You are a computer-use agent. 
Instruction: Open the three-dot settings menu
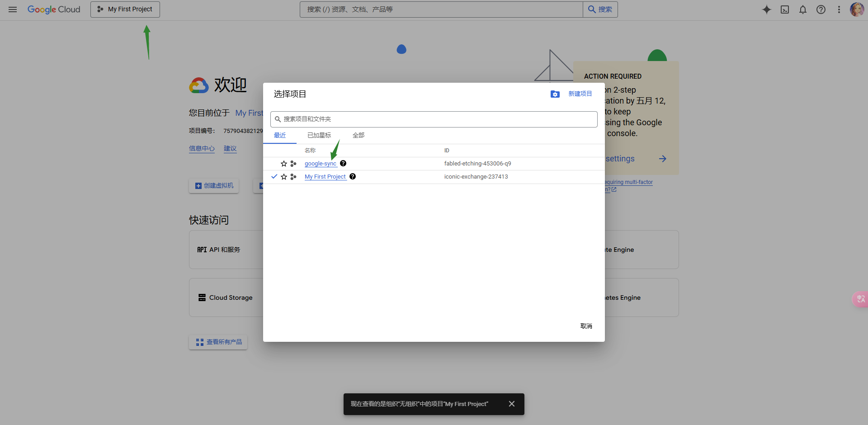(839, 9)
